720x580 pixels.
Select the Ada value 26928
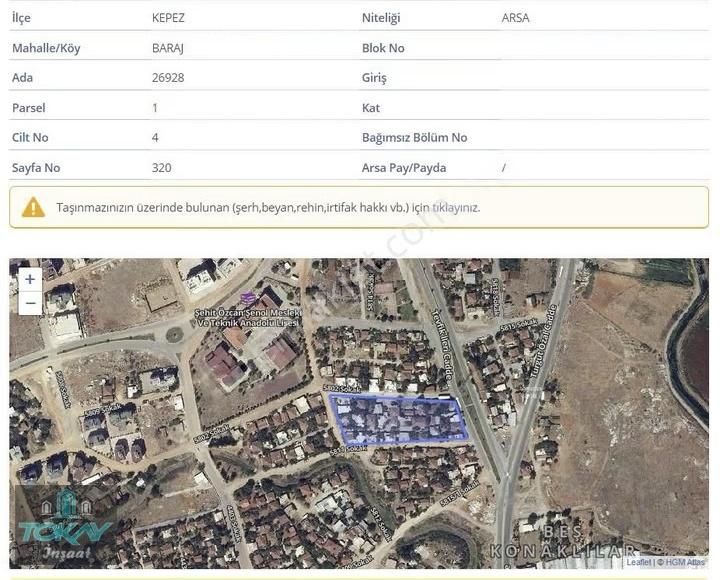pos(168,78)
